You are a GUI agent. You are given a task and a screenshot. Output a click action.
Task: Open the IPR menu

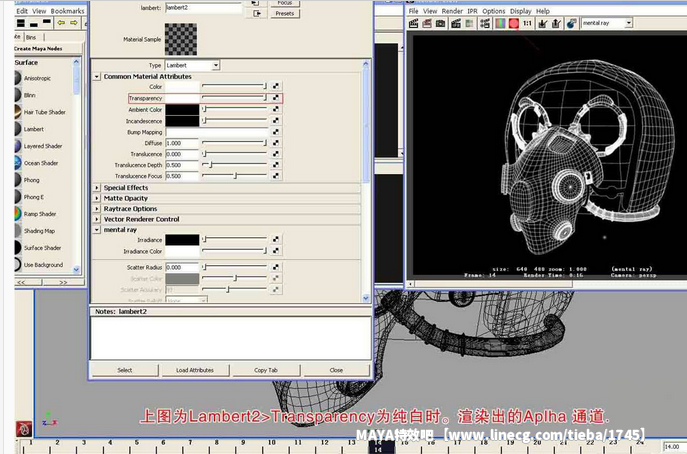tap(472, 11)
